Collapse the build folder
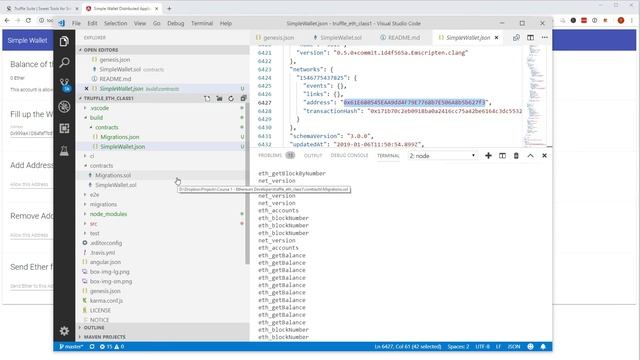Viewport: 640px width, 360px height. click(x=96, y=118)
